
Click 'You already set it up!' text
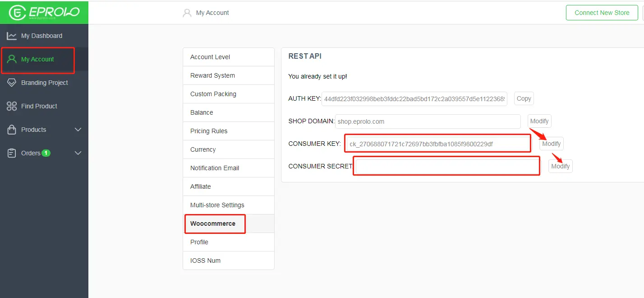pyautogui.click(x=318, y=76)
